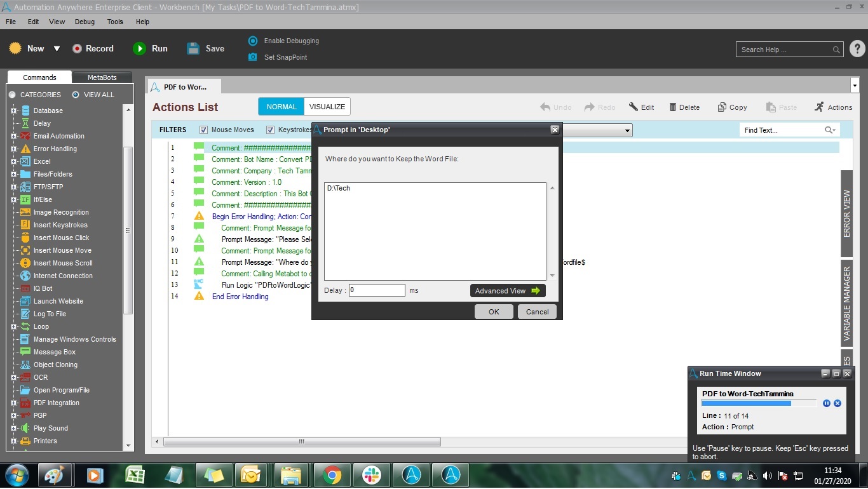Open Excel from the taskbar
The height and width of the screenshot is (489, 868).
point(135,475)
